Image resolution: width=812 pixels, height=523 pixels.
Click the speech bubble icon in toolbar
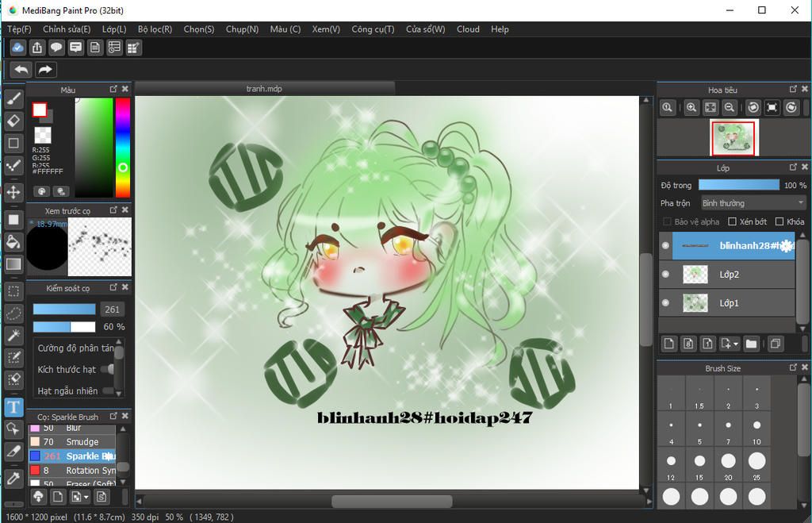pyautogui.click(x=56, y=48)
